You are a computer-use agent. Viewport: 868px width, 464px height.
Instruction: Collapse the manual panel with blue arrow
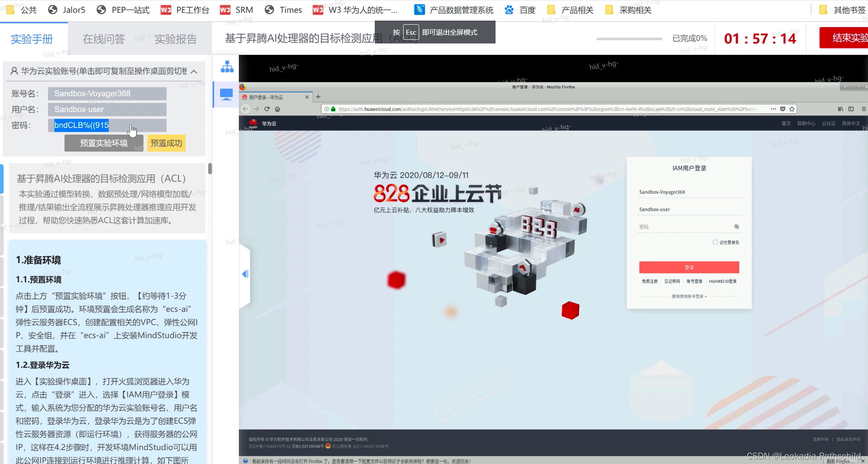tap(245, 274)
